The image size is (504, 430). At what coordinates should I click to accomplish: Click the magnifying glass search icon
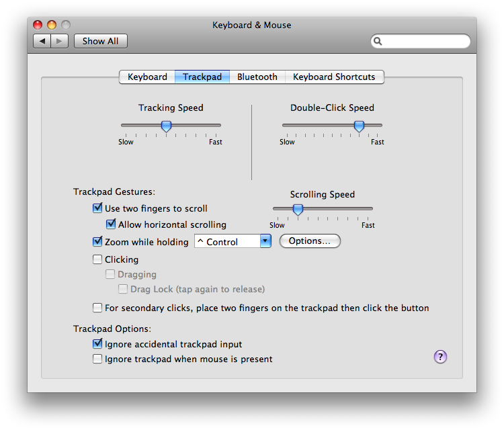(378, 41)
